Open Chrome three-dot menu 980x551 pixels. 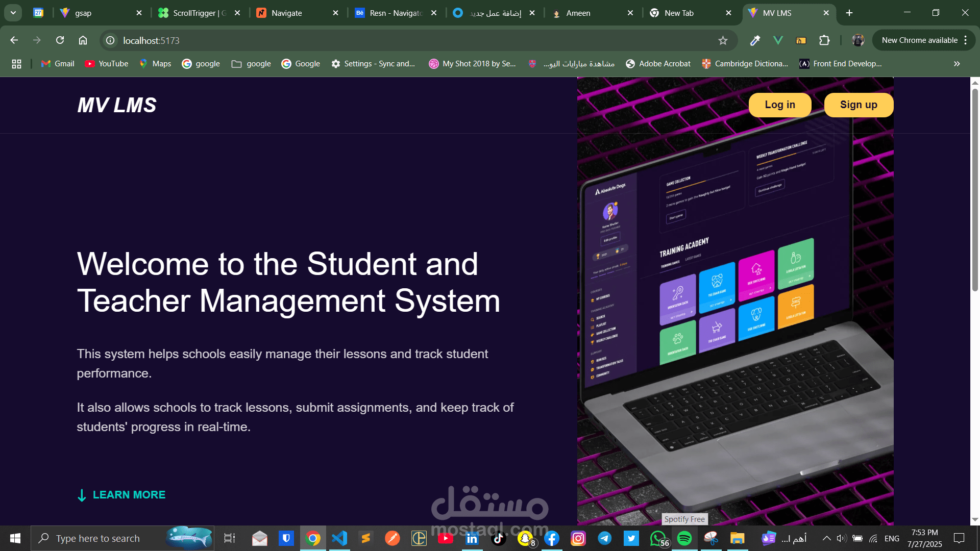(x=966, y=40)
